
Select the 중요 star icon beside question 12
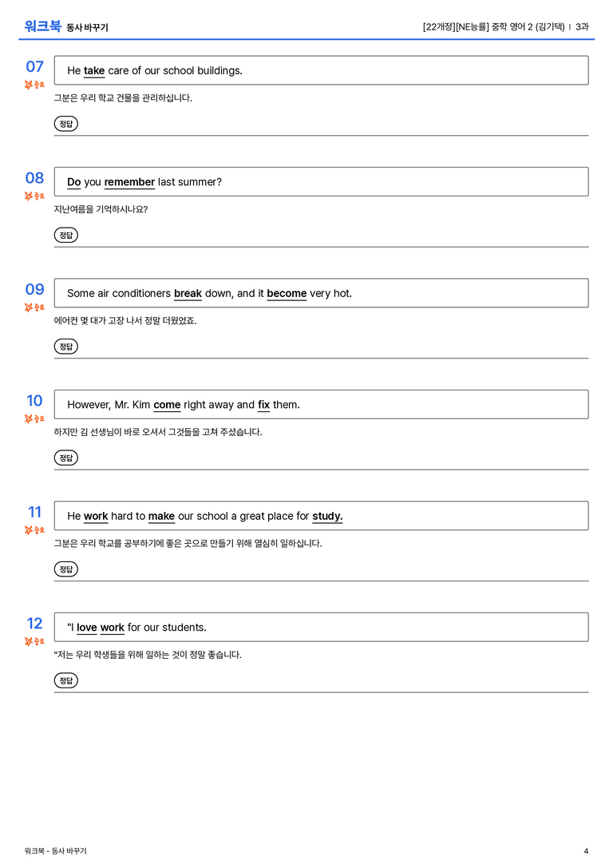pos(29,641)
